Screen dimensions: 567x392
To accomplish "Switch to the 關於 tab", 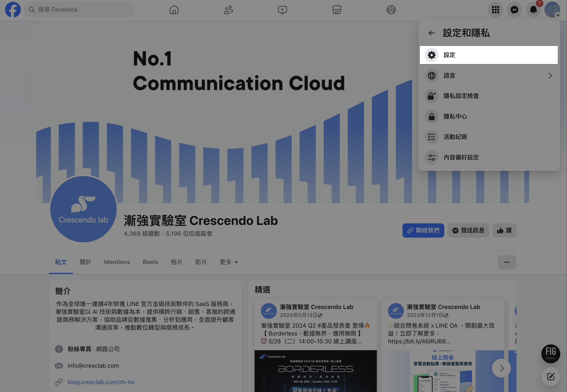I will 85,262.
